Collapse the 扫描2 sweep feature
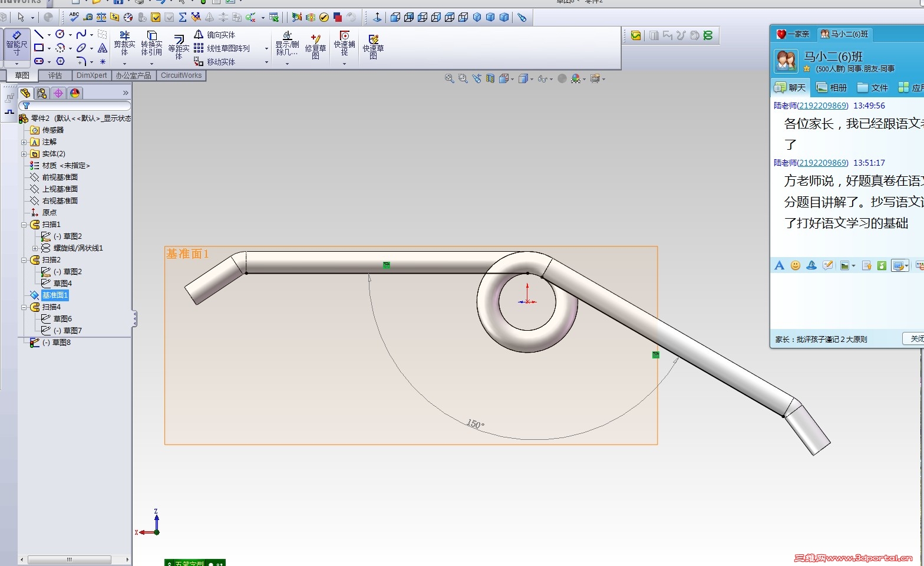 pos(24,260)
